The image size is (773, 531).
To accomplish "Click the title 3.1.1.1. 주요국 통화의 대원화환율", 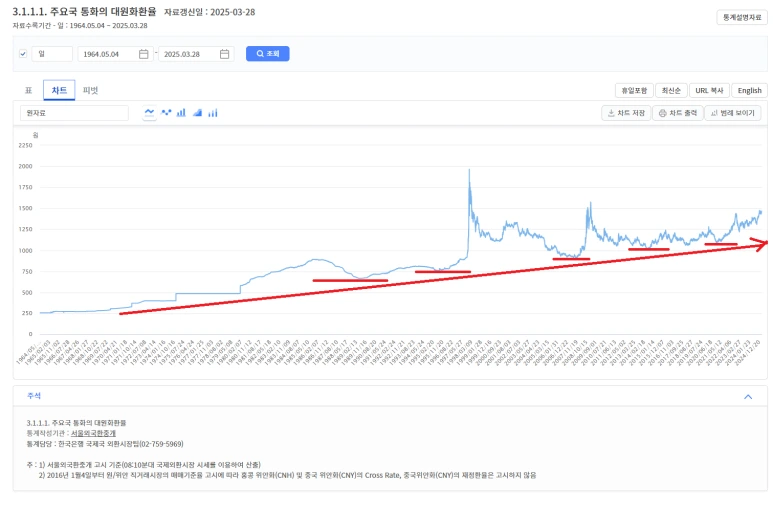I will (x=84, y=12).
